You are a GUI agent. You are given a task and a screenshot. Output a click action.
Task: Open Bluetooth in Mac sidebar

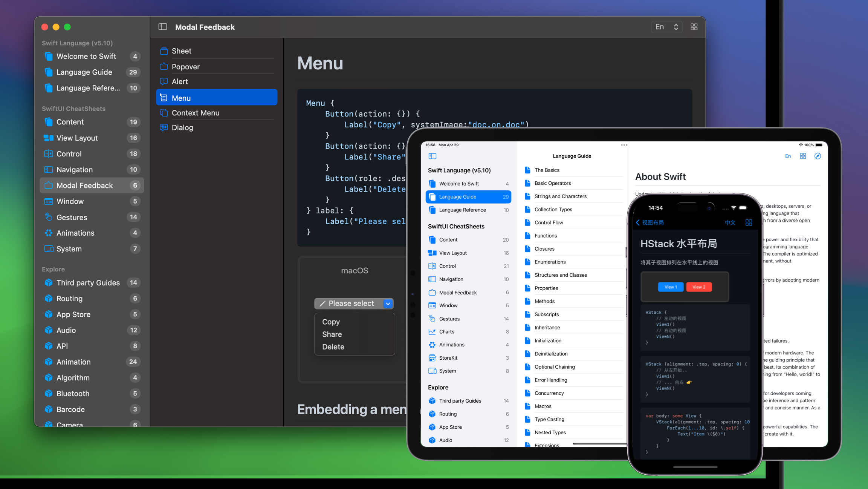pos(92,394)
